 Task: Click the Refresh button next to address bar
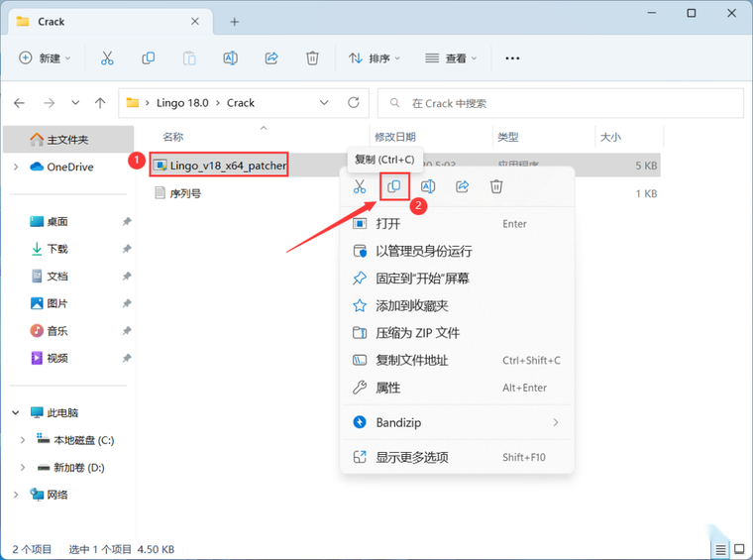pyautogui.click(x=354, y=103)
